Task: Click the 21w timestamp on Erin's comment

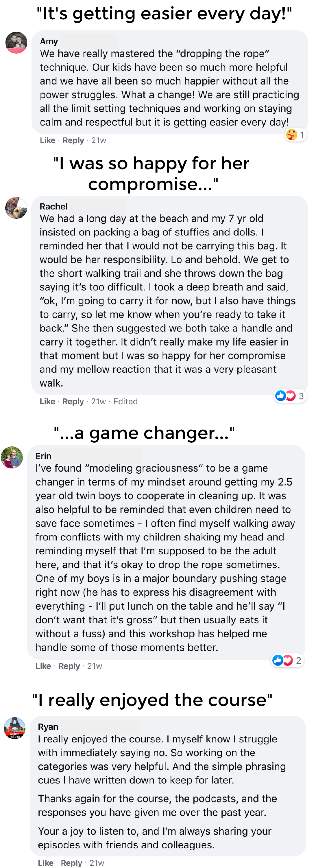Action: 95,666
